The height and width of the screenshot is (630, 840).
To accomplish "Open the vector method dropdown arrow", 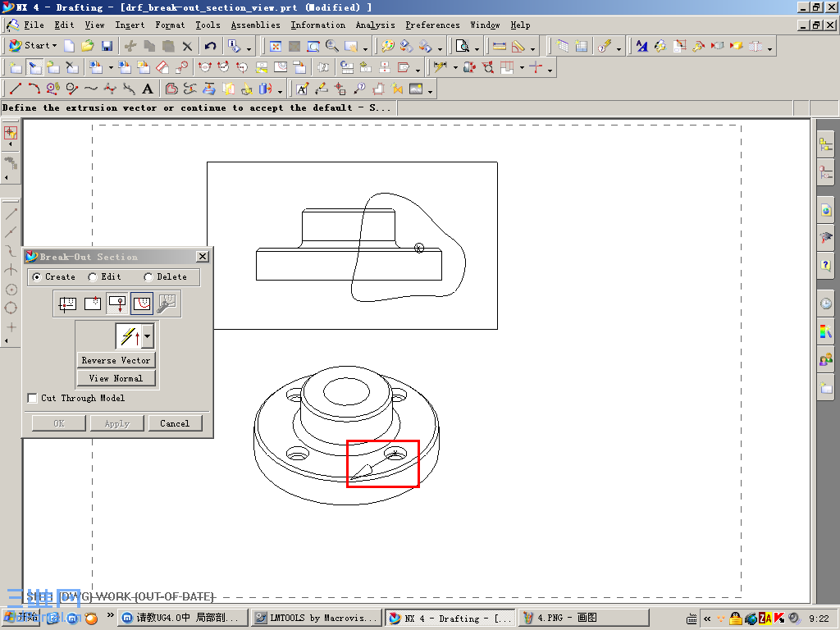I will point(148,337).
